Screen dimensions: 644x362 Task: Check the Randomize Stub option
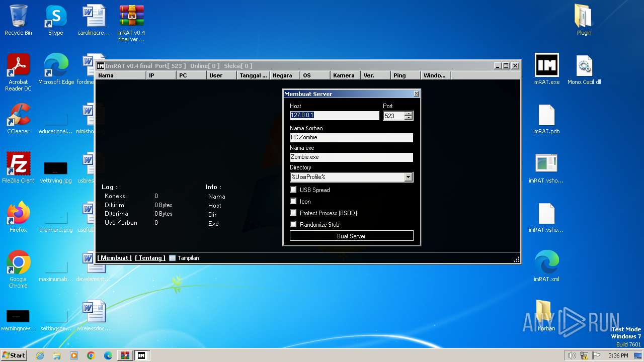point(293,224)
